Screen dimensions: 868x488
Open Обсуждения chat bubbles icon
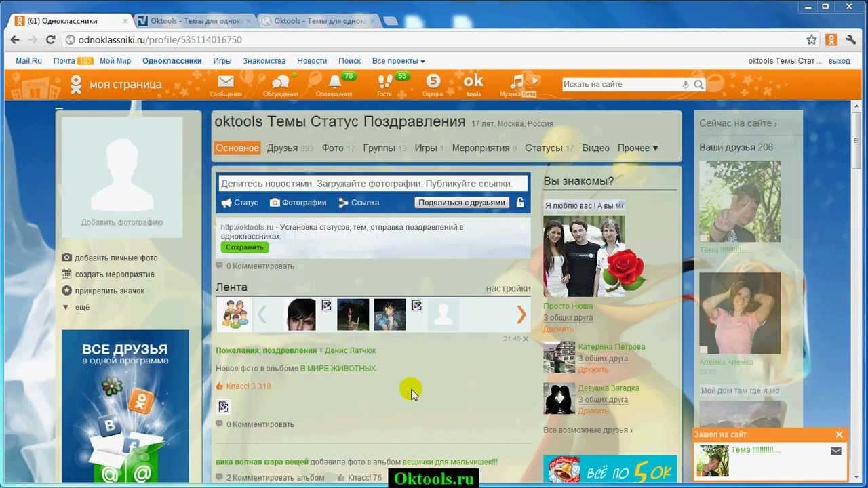pyautogui.click(x=280, y=81)
